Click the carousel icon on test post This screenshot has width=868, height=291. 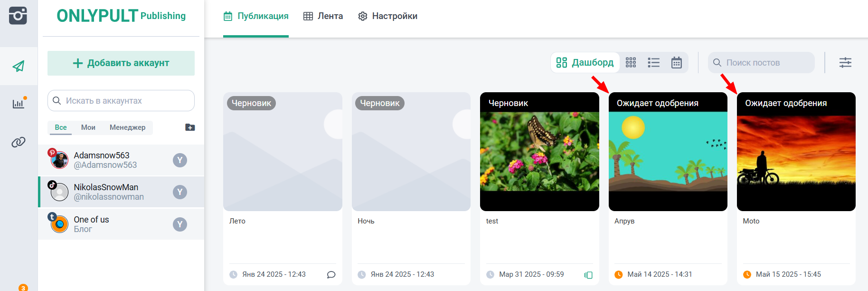(x=588, y=275)
